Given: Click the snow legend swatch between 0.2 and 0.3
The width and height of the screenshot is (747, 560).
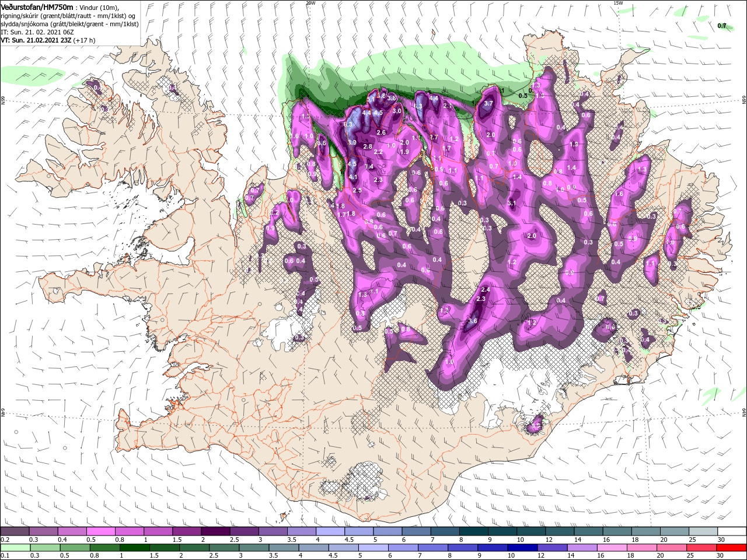Looking at the screenshot, I should coord(15,531).
